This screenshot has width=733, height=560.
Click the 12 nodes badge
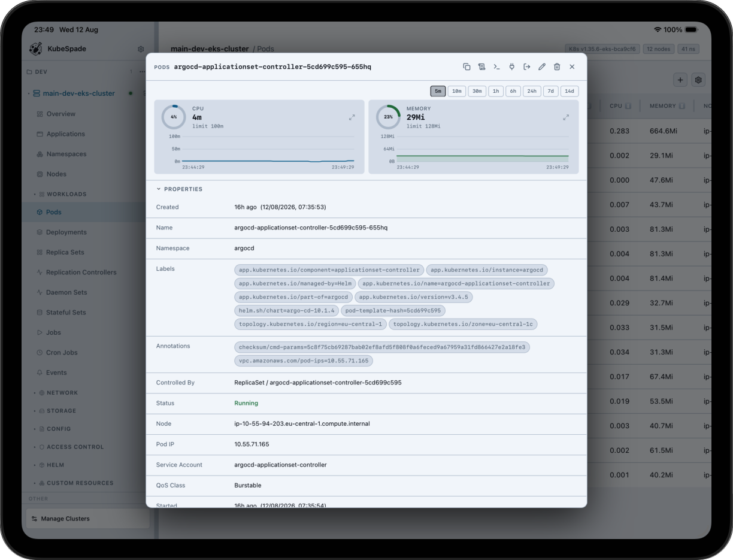pos(659,49)
